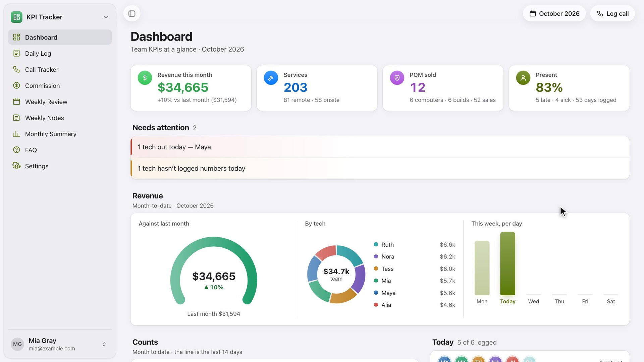The height and width of the screenshot is (362, 644).
Task: Click the Daily Log list icon
Action: coord(16,53)
